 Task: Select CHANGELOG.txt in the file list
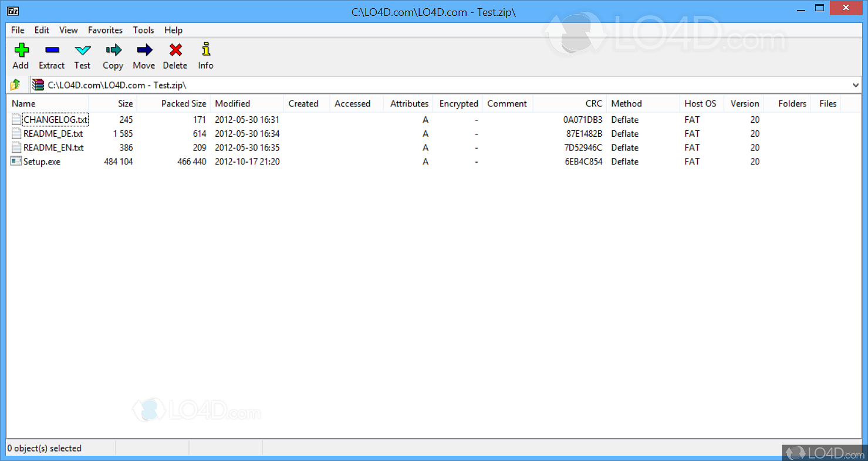pos(55,120)
